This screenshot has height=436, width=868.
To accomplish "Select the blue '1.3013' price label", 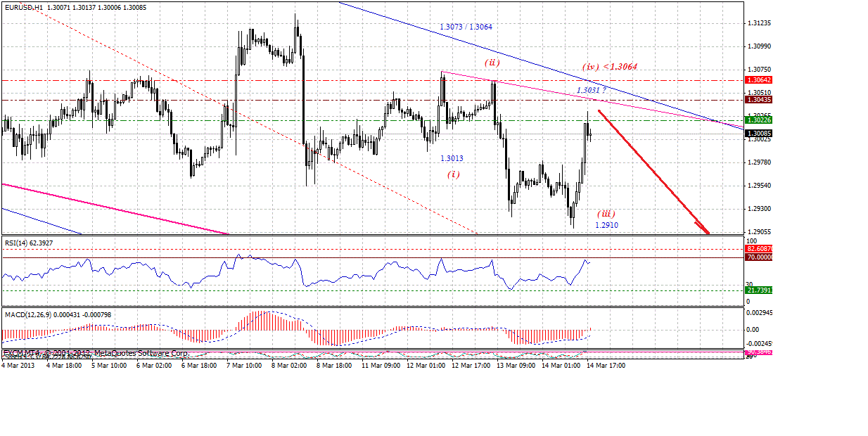I will click(x=452, y=158).
